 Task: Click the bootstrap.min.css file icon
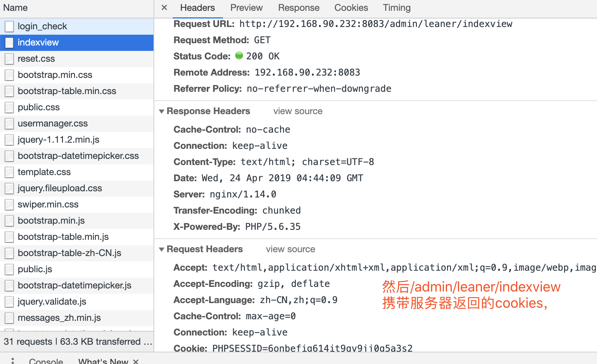[9, 75]
